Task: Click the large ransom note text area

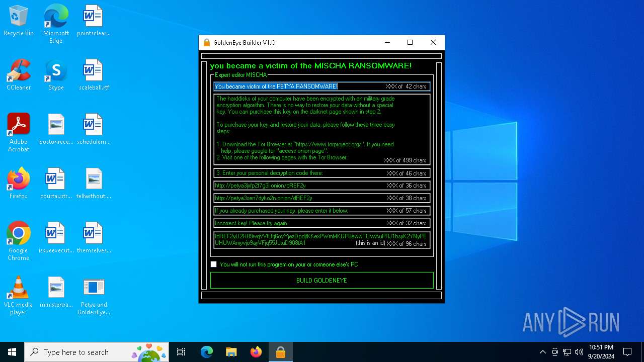Action: tap(322, 130)
